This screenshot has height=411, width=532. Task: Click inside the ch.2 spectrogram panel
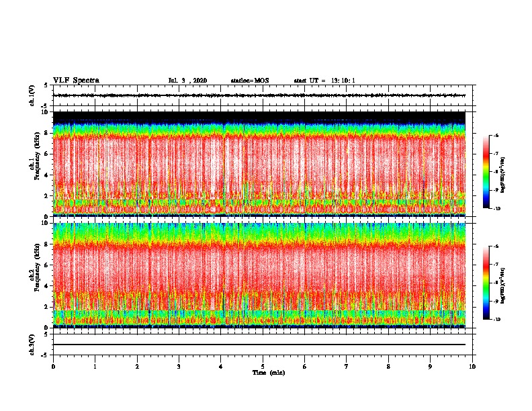point(259,275)
